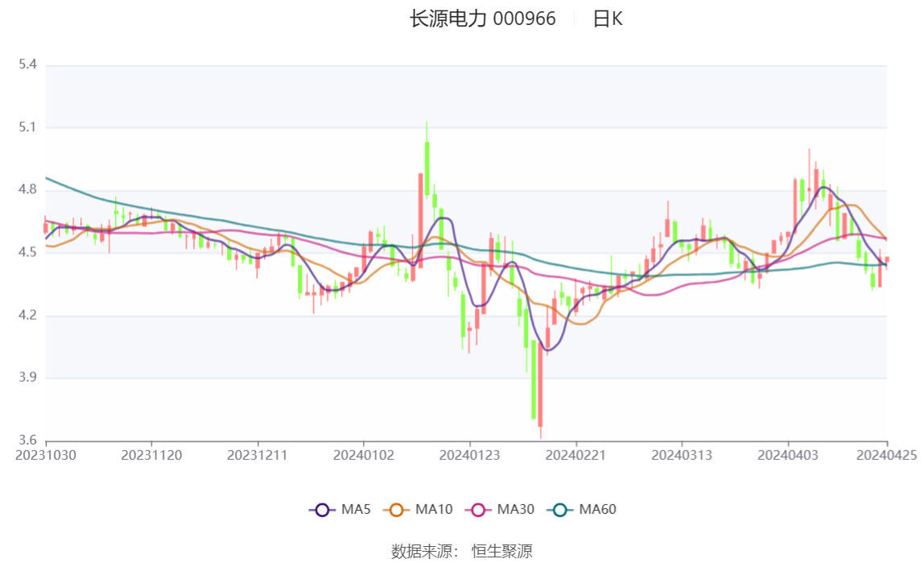924x563 pixels.
Task: Click the 20240425 date label
Action: [x=887, y=456]
